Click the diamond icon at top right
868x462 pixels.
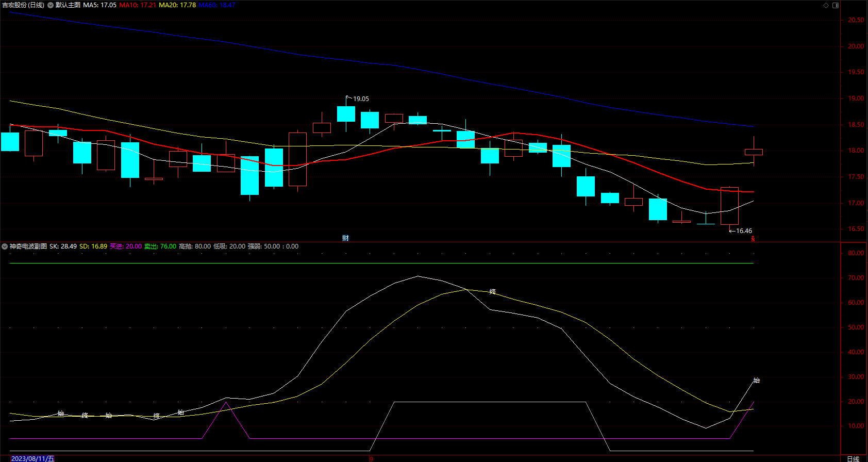[826, 5]
